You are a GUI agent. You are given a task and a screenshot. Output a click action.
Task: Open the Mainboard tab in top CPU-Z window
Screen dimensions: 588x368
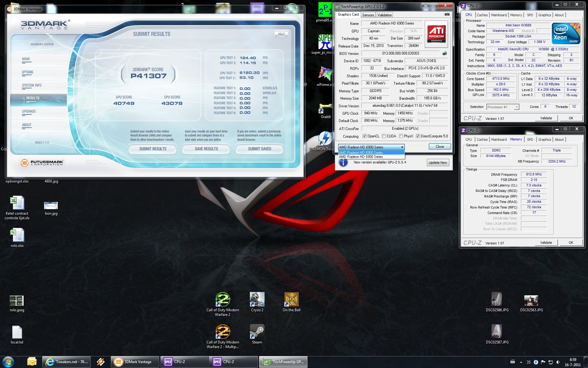point(499,15)
